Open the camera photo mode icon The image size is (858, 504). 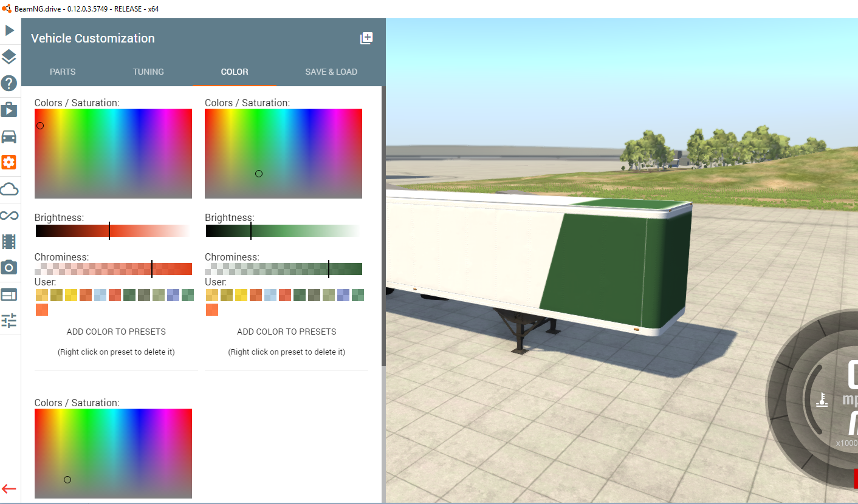[9, 267]
